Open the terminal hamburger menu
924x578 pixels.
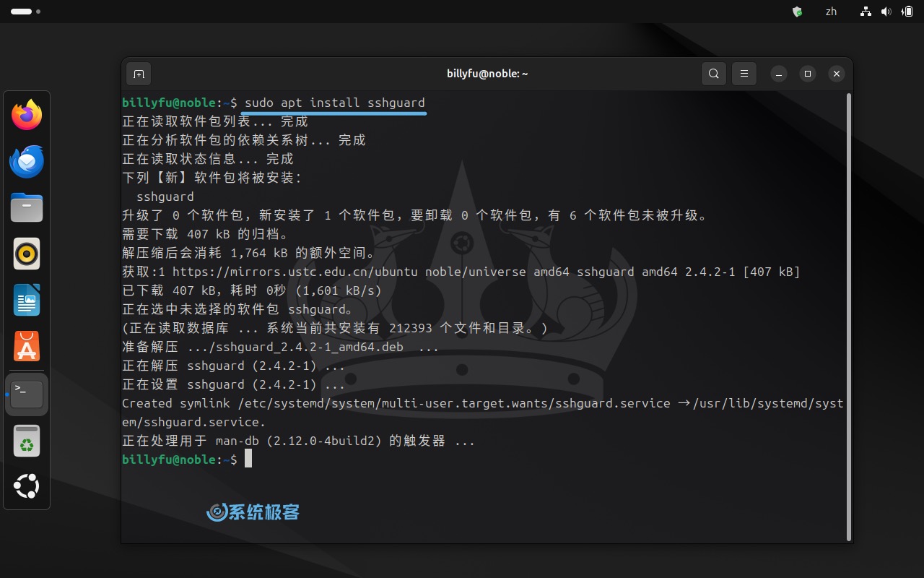click(x=744, y=74)
